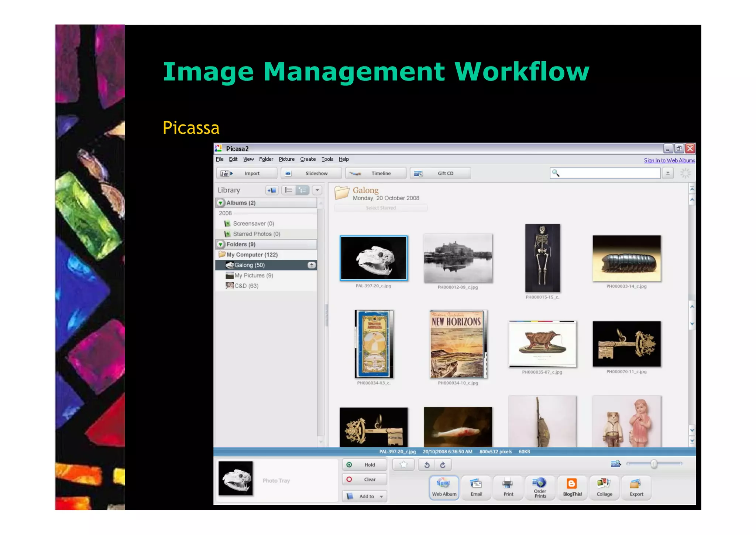Screen dimensions: 756x535
Task: Click the upload icon on Galong row
Action: tap(312, 265)
